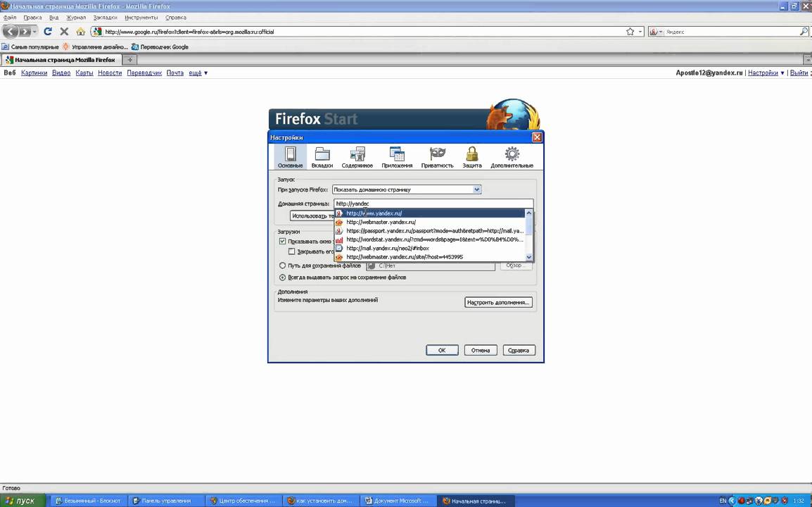
Task: Open the Вкладки settings panel
Action: pyautogui.click(x=322, y=156)
